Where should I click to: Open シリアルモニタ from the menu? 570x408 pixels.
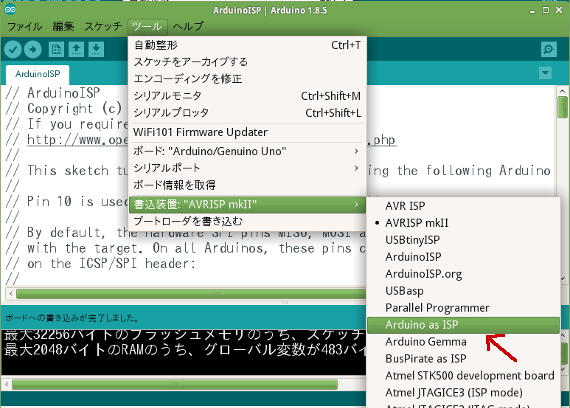coord(247,96)
